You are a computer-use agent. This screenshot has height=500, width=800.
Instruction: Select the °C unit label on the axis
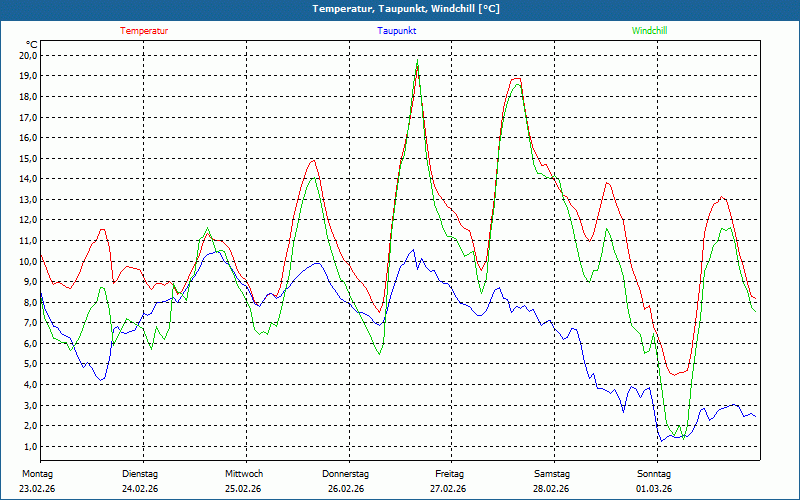32,44
